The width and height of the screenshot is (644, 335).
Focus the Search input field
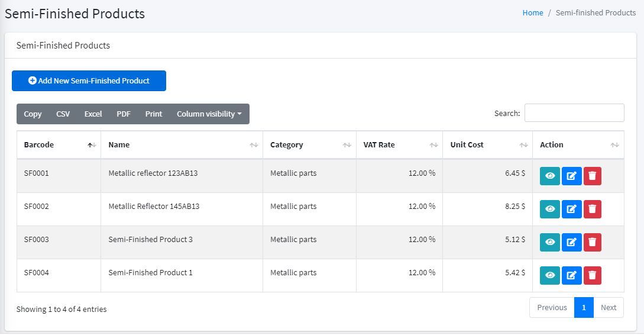click(x=574, y=113)
